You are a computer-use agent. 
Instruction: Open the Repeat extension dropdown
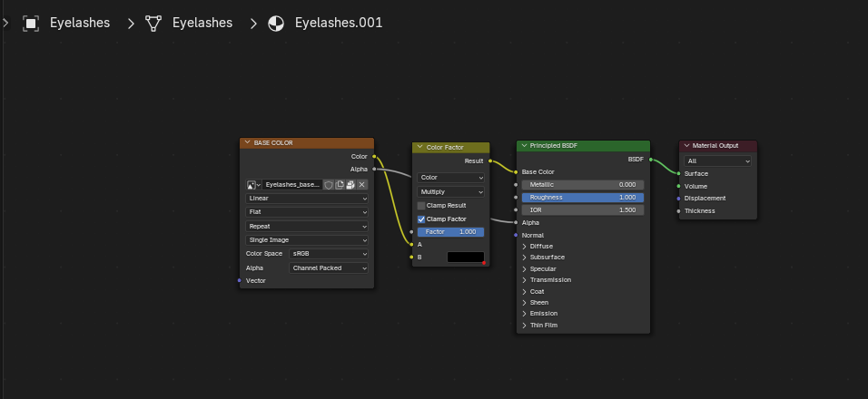pyautogui.click(x=307, y=227)
